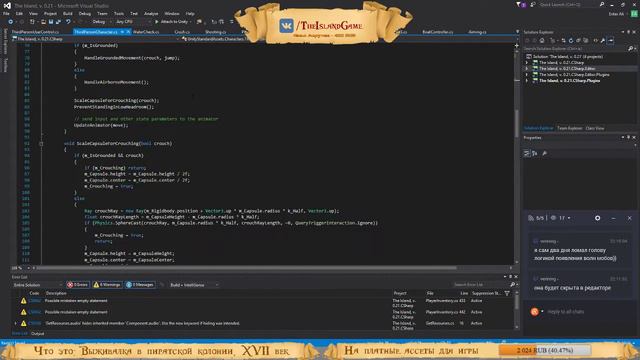The image size is (640, 360).
Task: Click the Error List column filter icon
Action: [507, 293]
